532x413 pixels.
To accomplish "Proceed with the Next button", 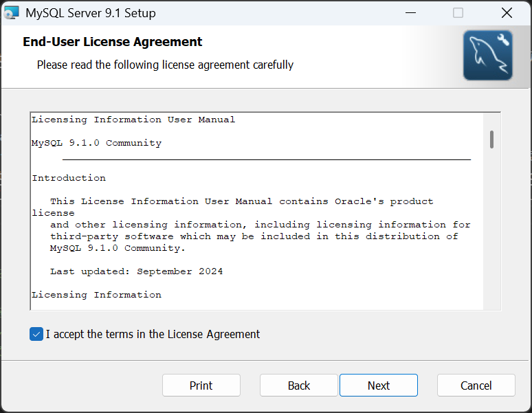I will tap(379, 386).
